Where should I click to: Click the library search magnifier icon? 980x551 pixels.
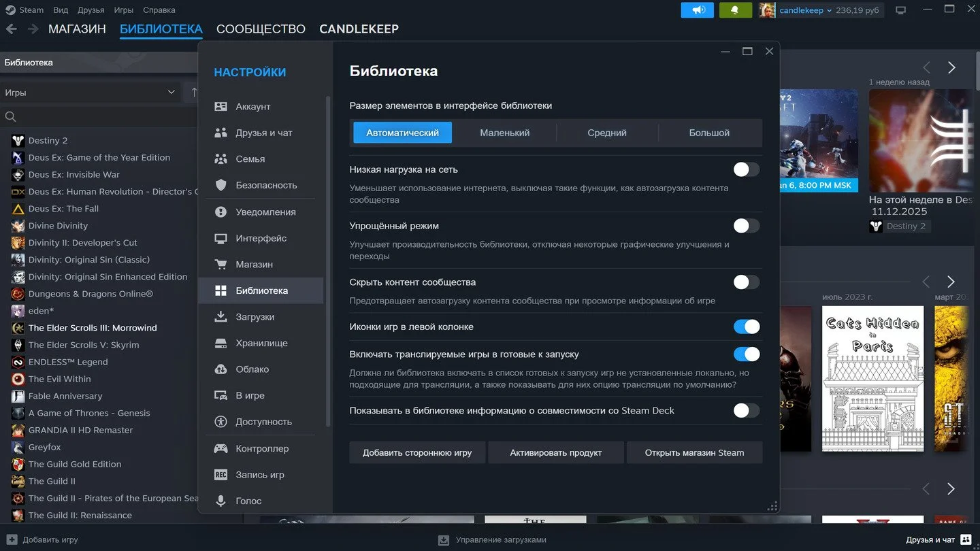pos(10,116)
